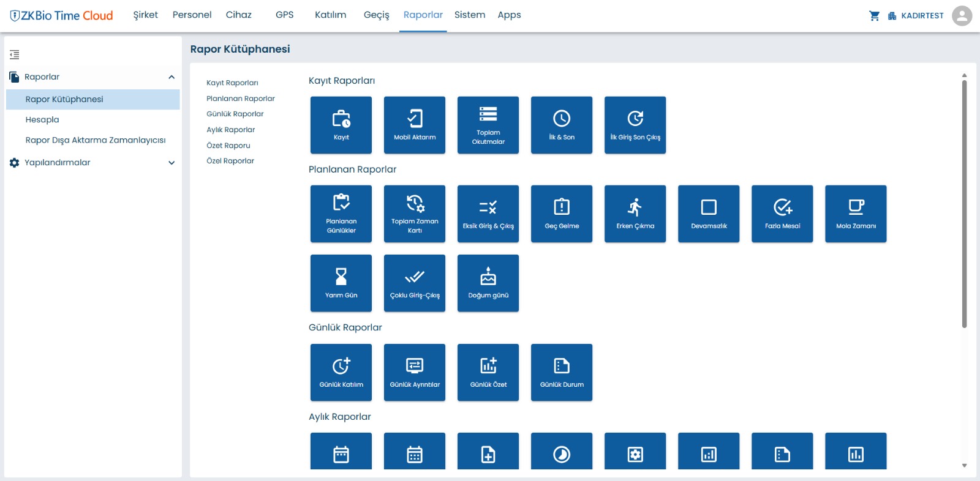Open the Erken Çıkma report tile
This screenshot has height=481, width=980.
click(635, 214)
